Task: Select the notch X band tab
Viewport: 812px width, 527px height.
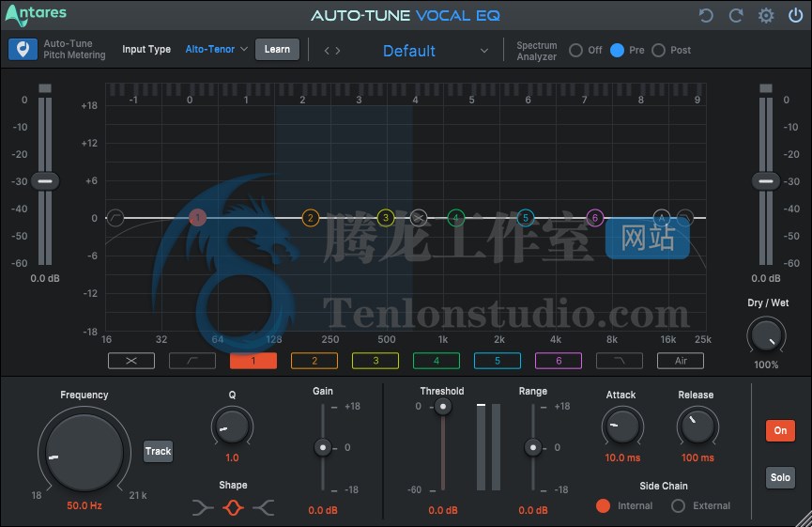Action: tap(131, 361)
